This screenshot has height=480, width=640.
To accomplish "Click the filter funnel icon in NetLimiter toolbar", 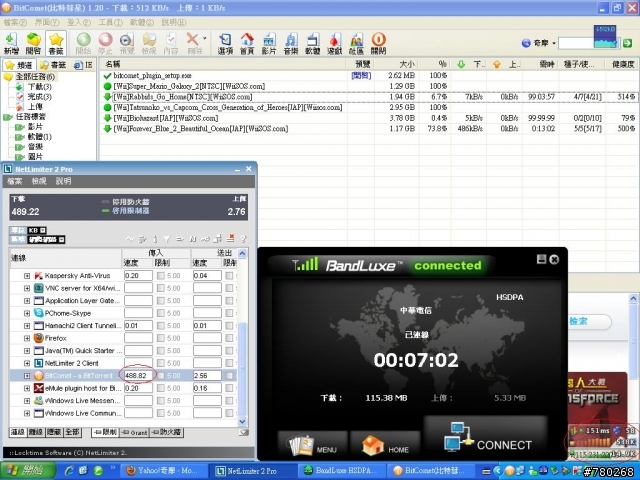I will [x=167, y=239].
